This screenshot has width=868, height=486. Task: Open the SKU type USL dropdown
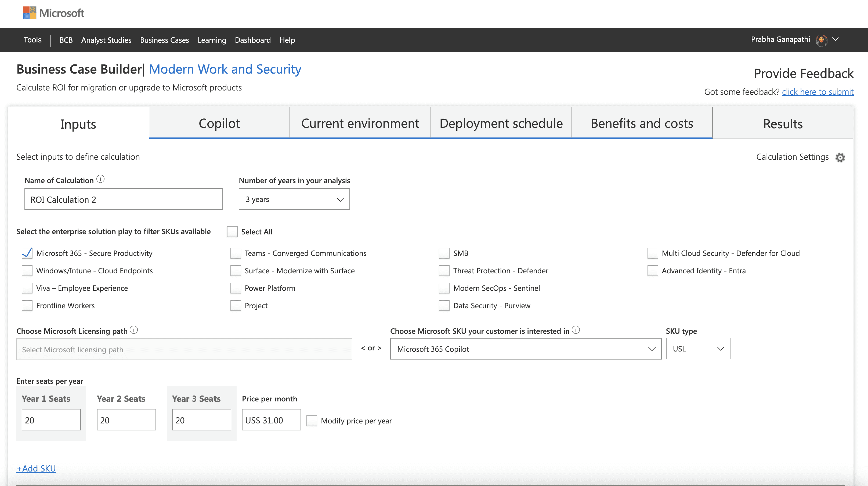pyautogui.click(x=698, y=349)
